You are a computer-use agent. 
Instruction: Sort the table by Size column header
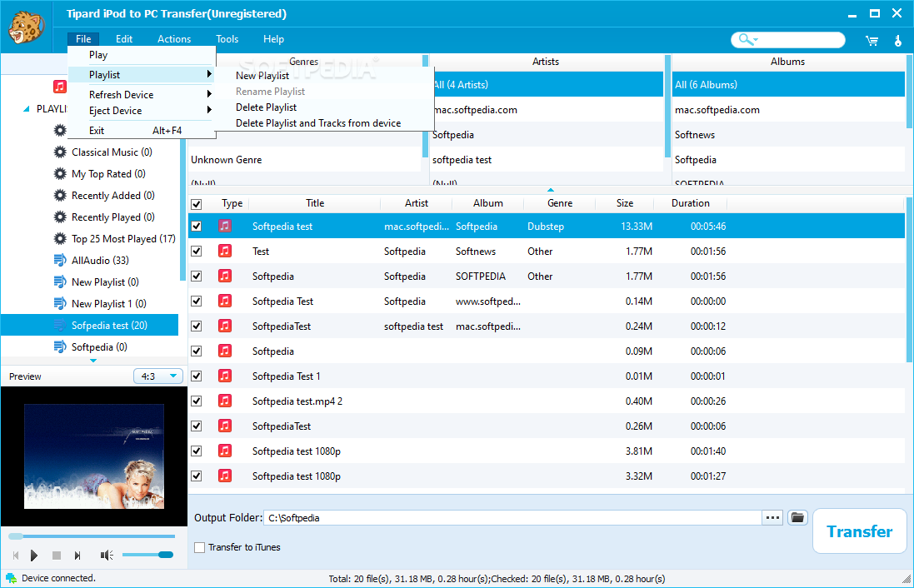(624, 202)
